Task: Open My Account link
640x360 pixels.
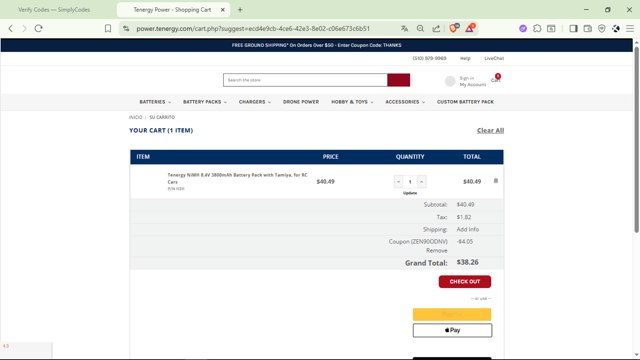Action: (x=473, y=84)
